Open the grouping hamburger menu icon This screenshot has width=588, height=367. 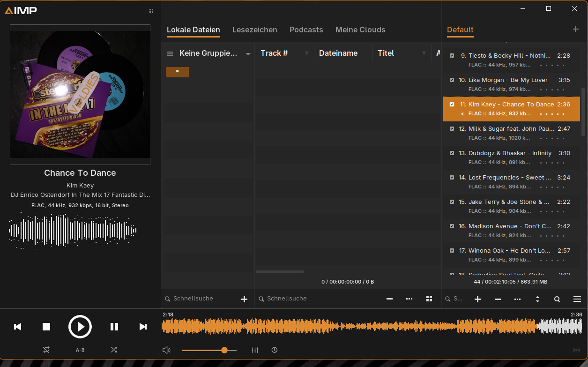pos(170,54)
